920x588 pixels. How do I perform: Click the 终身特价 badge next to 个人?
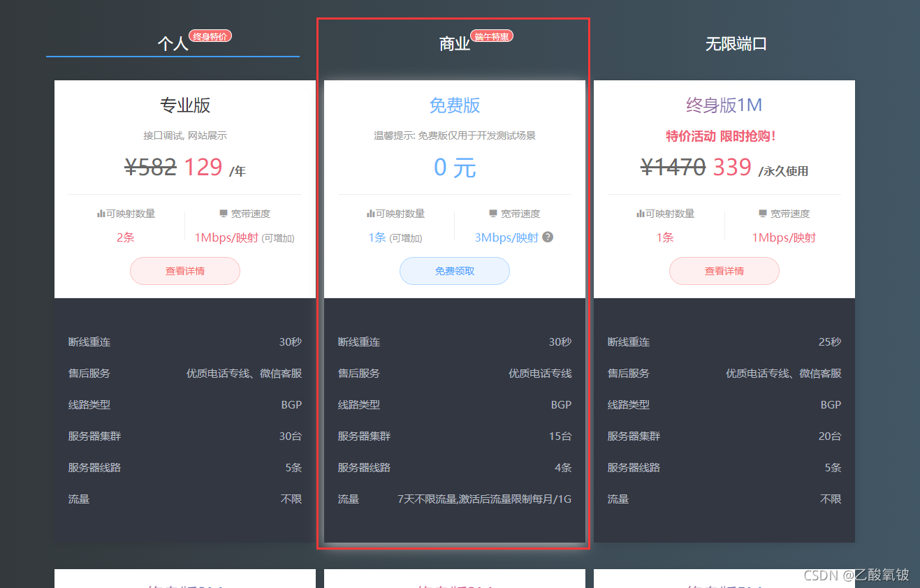click(x=210, y=36)
